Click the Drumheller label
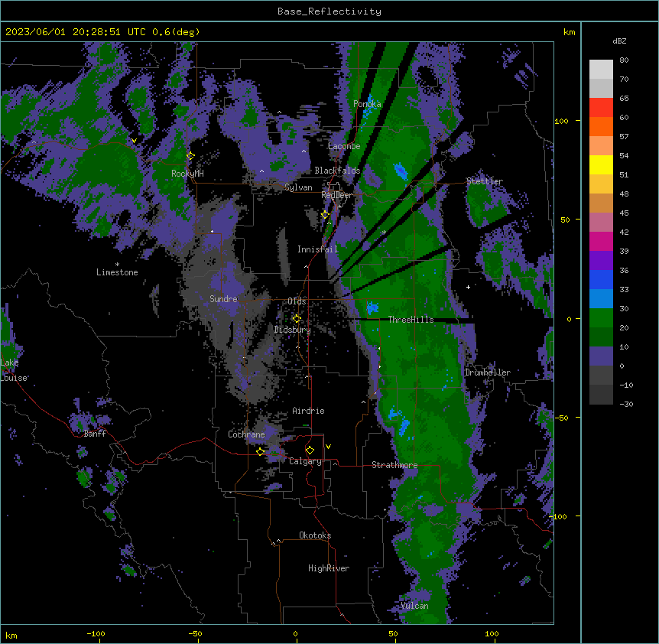Viewport: 659px width, 644px height. 488,372
